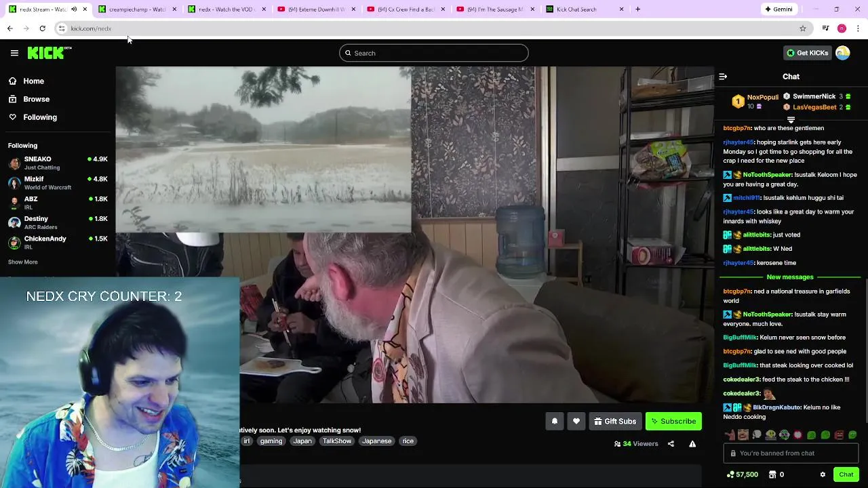868x488 pixels.
Task: Open LasVegasBeet leaderboard entry
Action: click(817, 107)
